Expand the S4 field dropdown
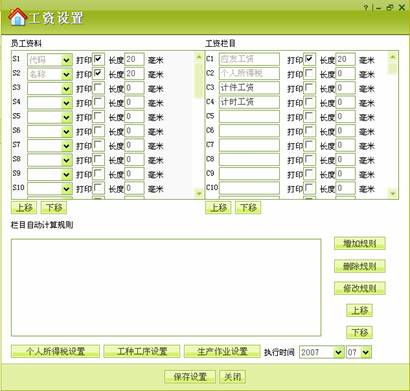The width and height of the screenshot is (410, 391). (67, 103)
